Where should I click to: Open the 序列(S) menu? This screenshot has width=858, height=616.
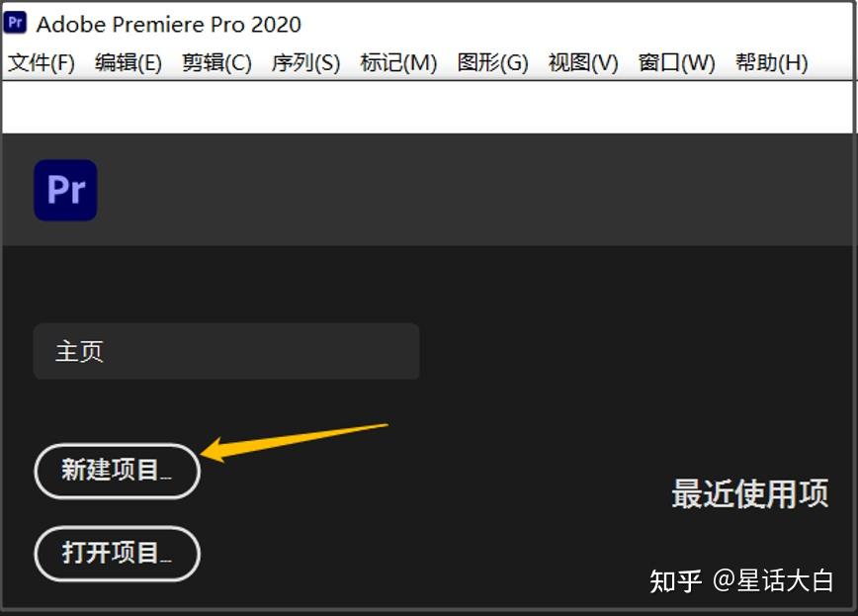tap(305, 62)
